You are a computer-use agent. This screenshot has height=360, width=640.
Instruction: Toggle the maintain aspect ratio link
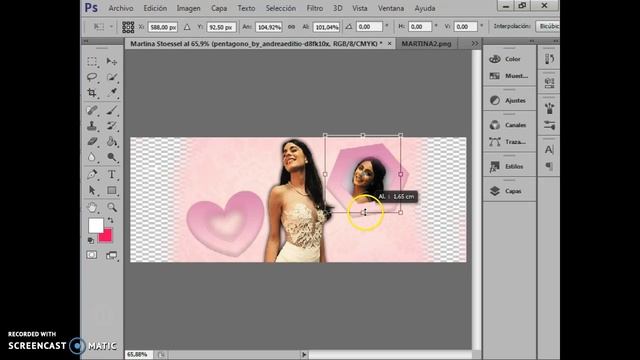[291, 27]
